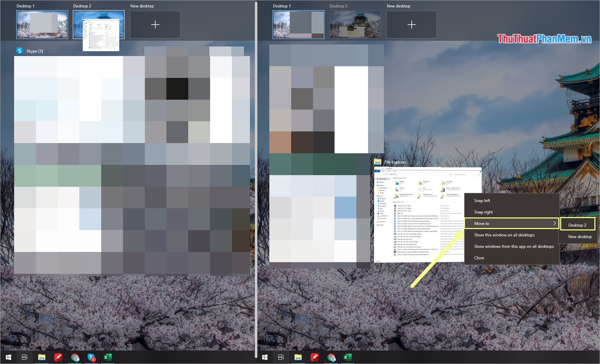Enable Show this window on all desktops

pyautogui.click(x=504, y=235)
